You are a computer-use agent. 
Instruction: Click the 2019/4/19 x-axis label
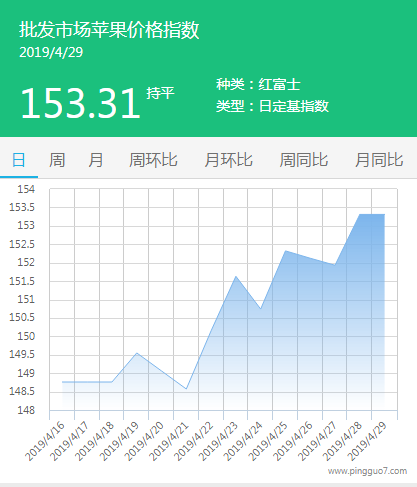tap(119, 441)
